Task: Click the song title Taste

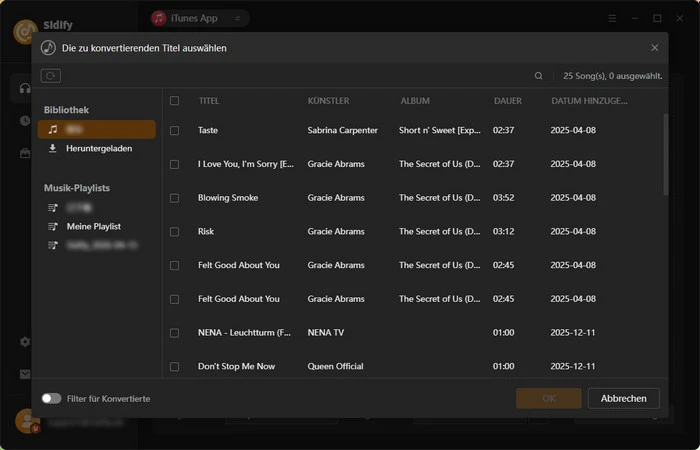Action: point(208,130)
